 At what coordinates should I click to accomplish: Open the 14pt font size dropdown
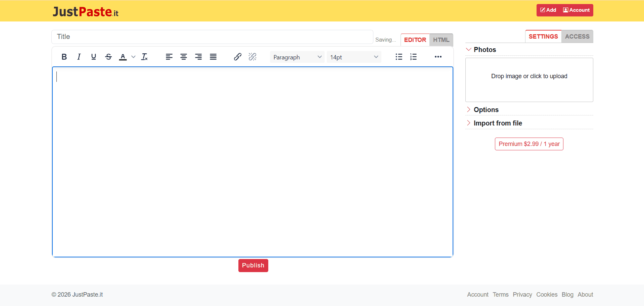354,57
